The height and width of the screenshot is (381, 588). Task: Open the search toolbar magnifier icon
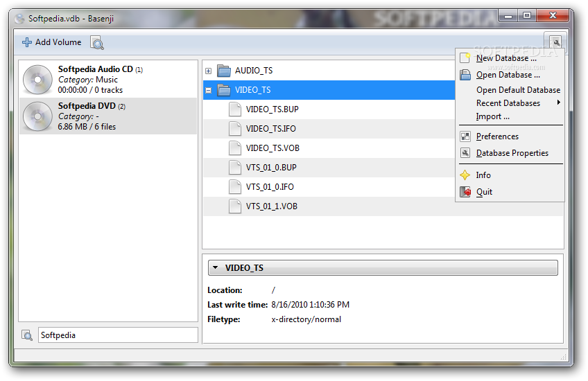97,43
